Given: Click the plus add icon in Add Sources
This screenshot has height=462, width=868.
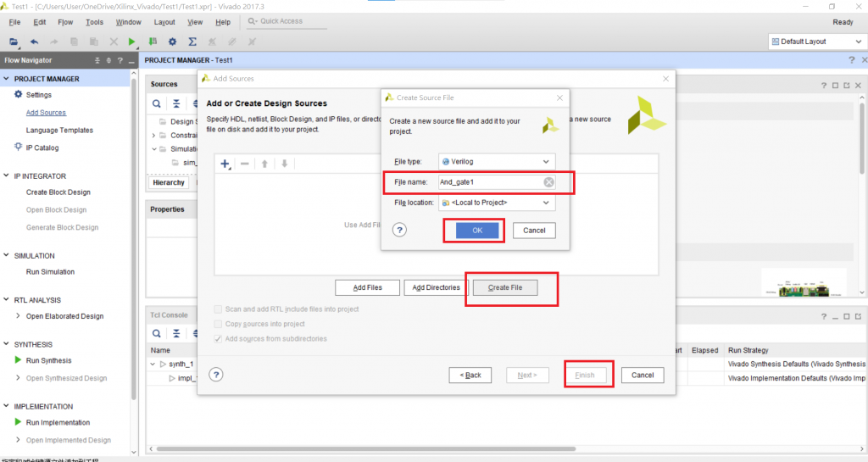Looking at the screenshot, I should pyautogui.click(x=225, y=164).
